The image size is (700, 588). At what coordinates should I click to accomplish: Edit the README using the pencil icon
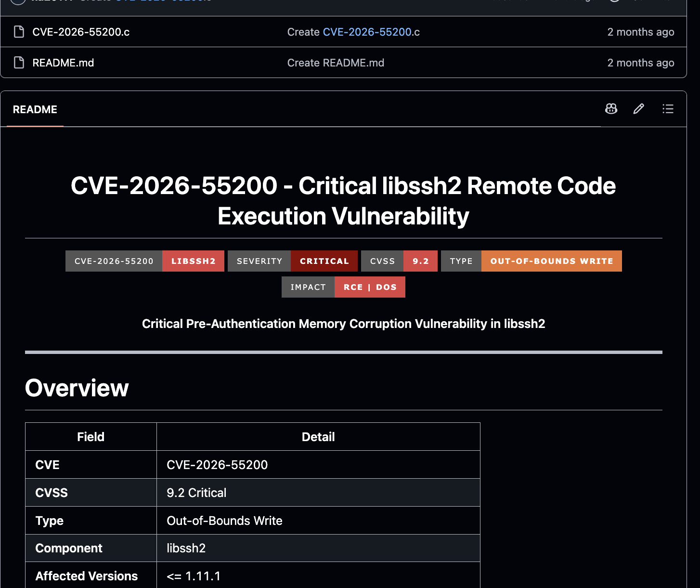pos(639,109)
